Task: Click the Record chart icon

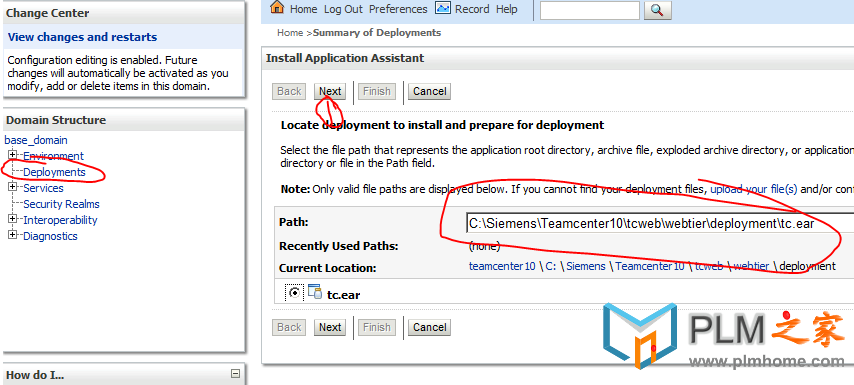Action: (443, 8)
